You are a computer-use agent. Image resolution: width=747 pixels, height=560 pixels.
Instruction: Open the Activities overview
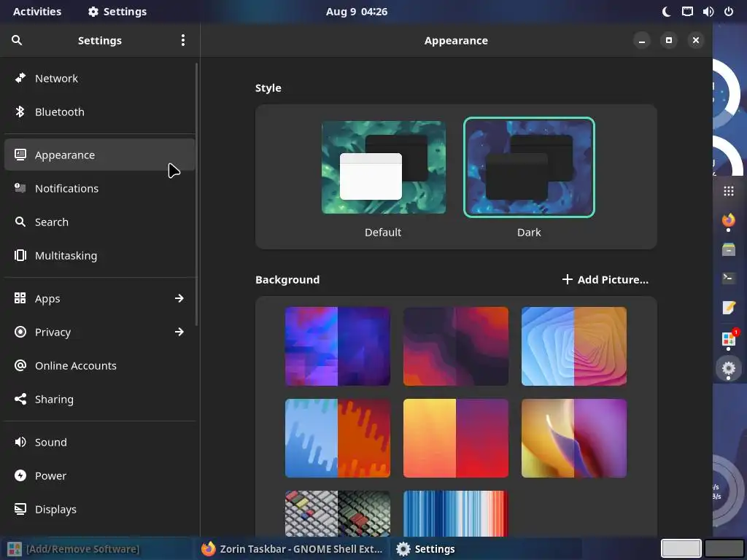coord(37,12)
